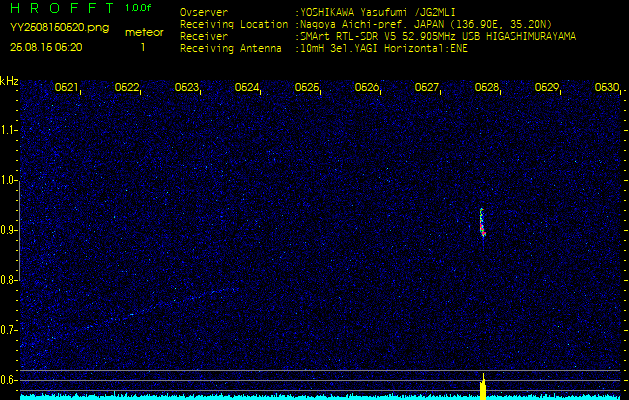Click the SMArt RTL-SDR V5 receiver text
The width and height of the screenshot is (629, 400).
click(438, 37)
